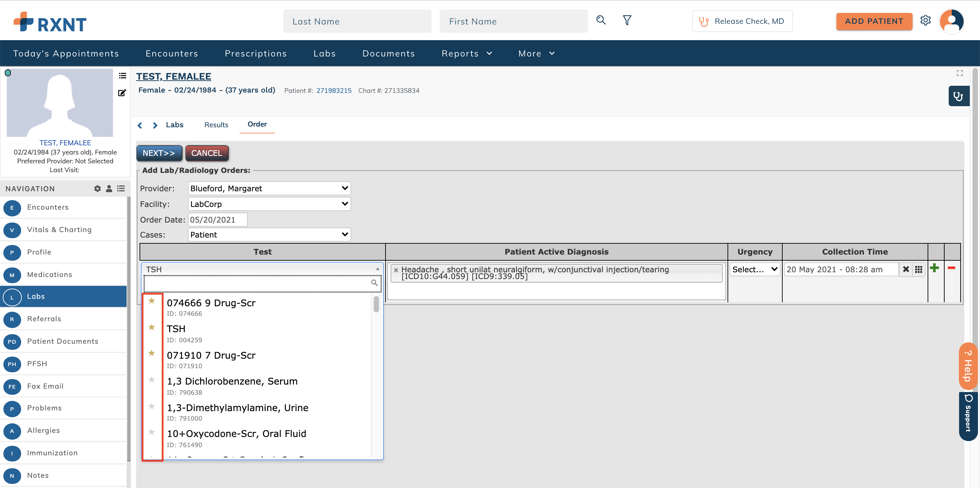
Task: Open Encounters in top menu
Action: tap(171, 54)
